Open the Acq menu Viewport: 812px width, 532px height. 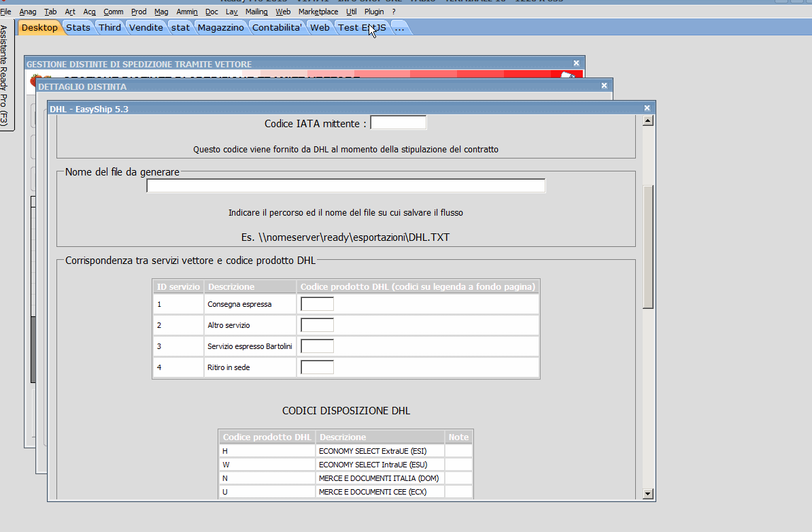pyautogui.click(x=90, y=12)
